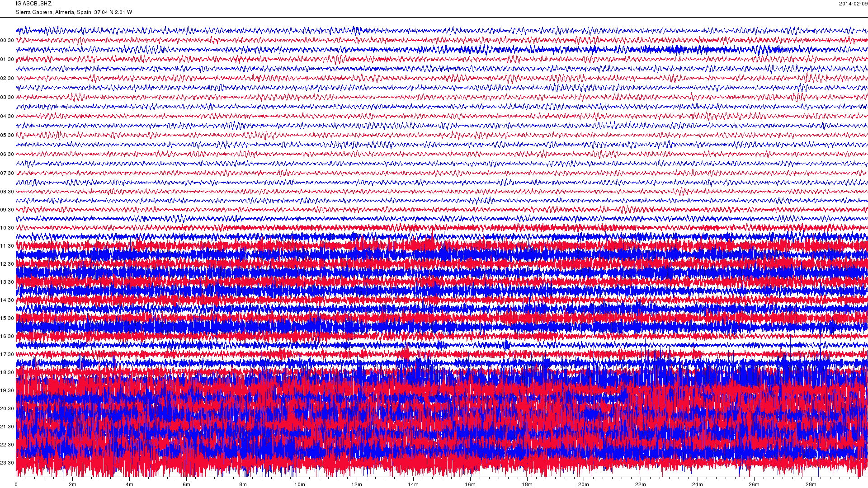
Task: Click the 20m axis tick label
Action: 584,484
